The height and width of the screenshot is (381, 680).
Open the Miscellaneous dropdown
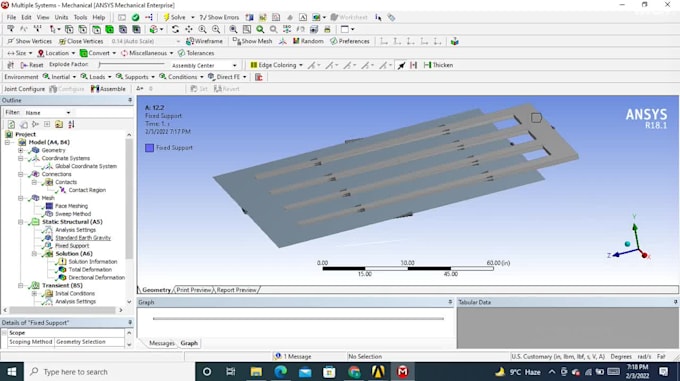click(x=147, y=53)
